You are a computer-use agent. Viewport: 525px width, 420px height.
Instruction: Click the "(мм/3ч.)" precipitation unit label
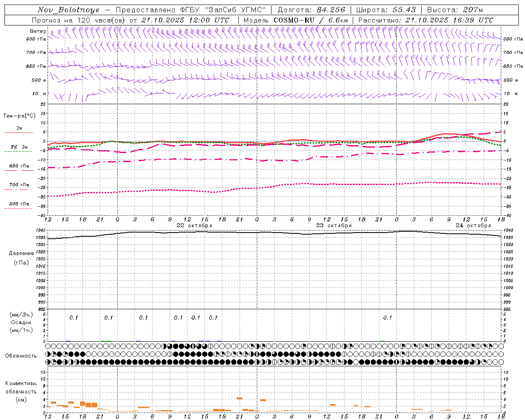[x=21, y=315]
